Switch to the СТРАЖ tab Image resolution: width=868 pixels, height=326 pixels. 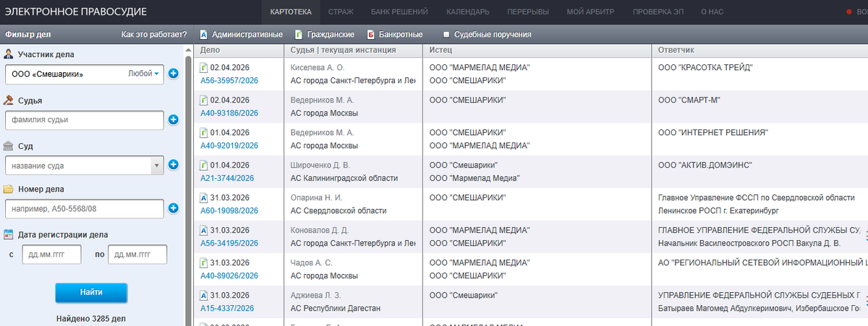click(341, 12)
